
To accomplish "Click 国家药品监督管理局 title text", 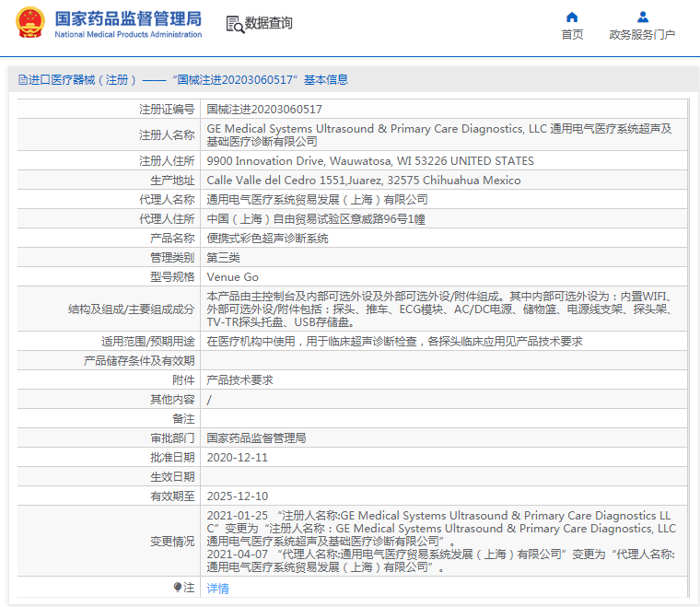I will 128,19.
